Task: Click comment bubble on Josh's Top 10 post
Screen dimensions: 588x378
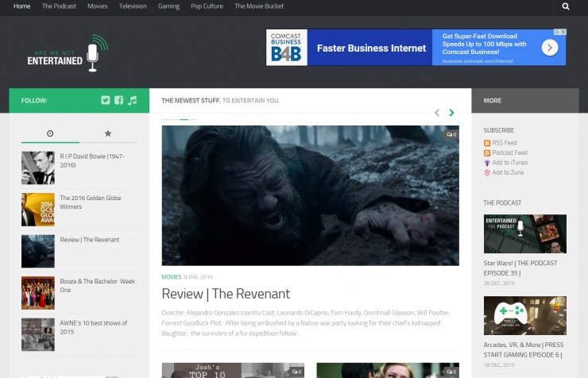Action: click(296, 372)
